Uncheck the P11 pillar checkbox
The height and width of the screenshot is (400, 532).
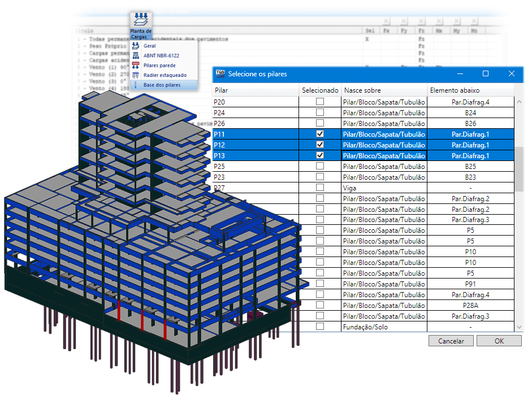[320, 134]
